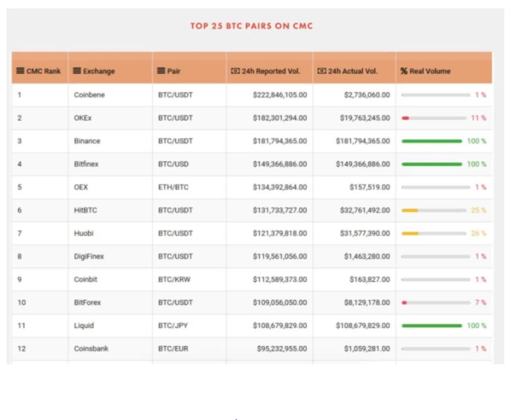Select the Coinbit exchange cell

[110, 280]
